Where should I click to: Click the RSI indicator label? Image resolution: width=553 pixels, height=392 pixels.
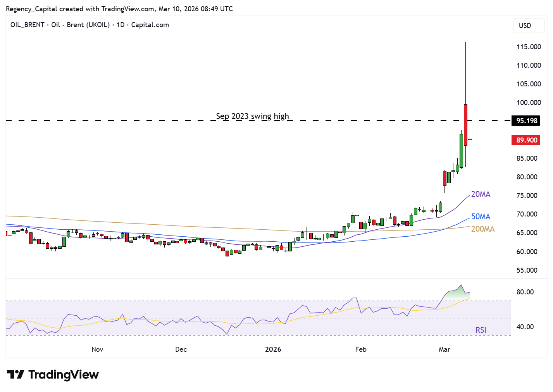click(481, 330)
